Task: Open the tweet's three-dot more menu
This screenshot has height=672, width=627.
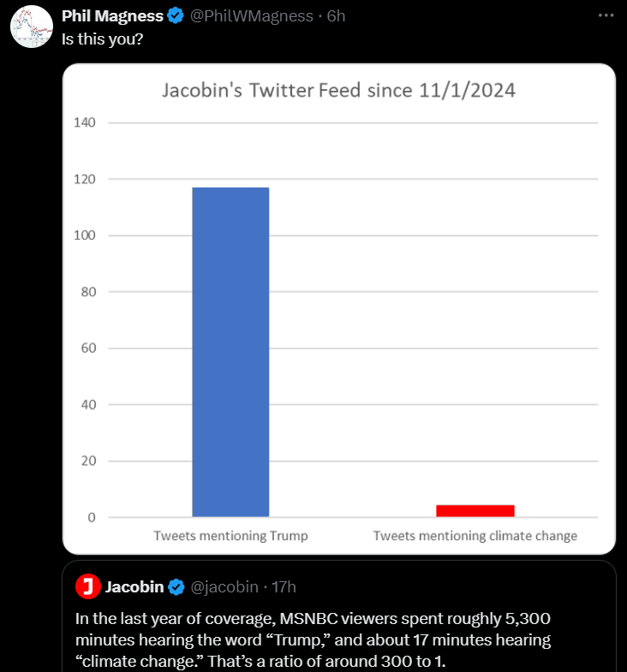Action: coord(606,16)
